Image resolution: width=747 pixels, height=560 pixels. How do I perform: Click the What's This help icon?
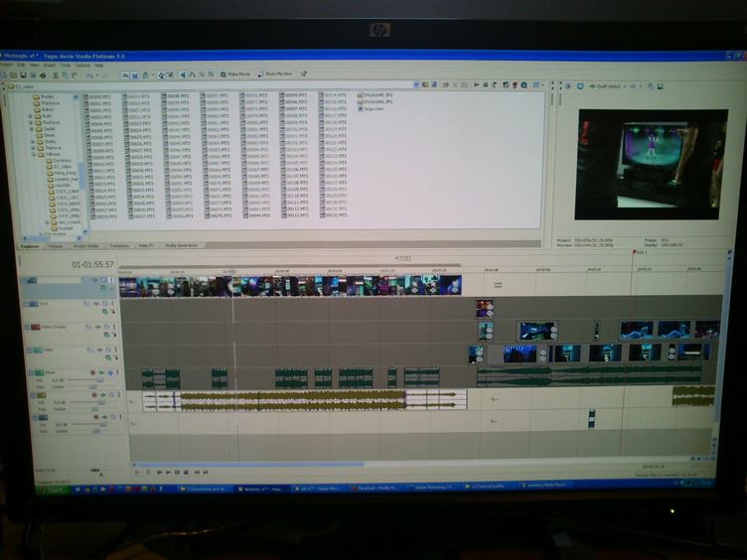coord(304,73)
